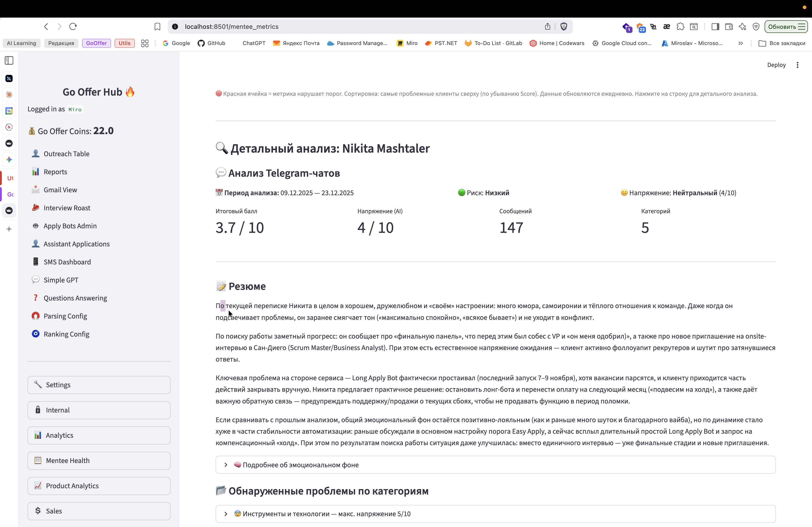Go to Ranking Config page
Image resolution: width=812 pixels, height=527 pixels.
coord(67,334)
